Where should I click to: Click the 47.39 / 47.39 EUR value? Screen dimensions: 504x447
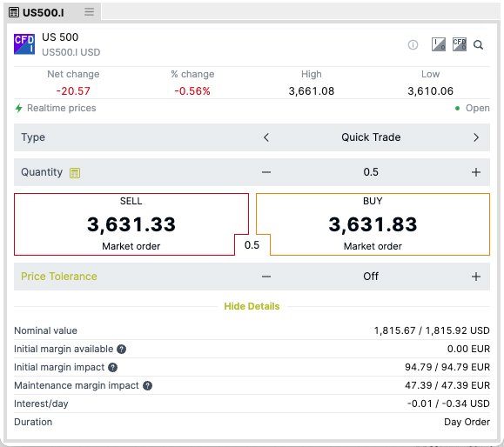tap(447, 385)
